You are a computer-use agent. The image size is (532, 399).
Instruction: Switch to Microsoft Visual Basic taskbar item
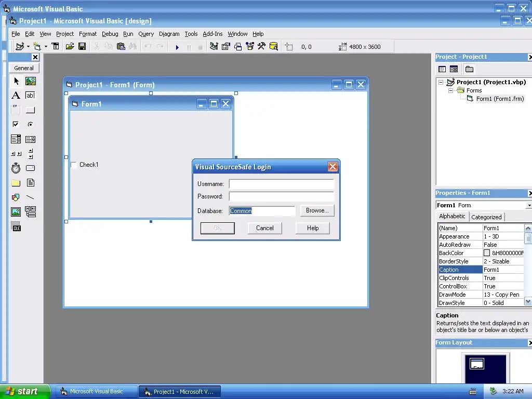pos(96,392)
